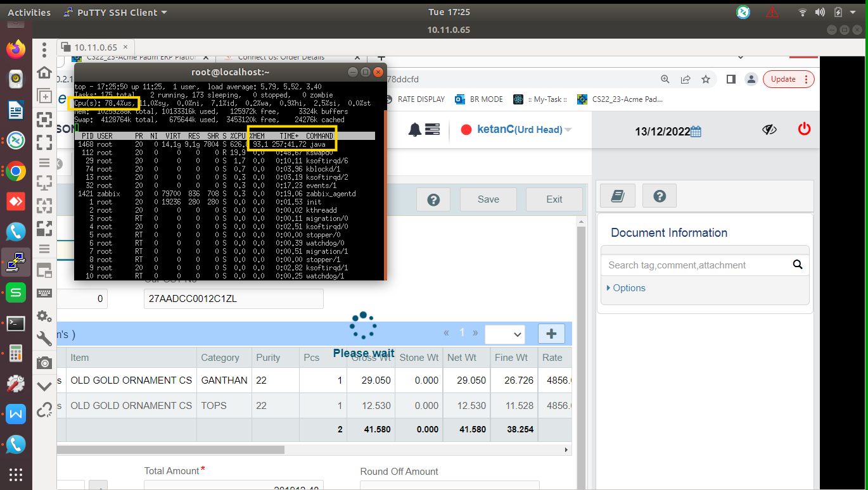The image size is (868, 490).
Task: Open the stacked list icon beside the bell
Action: pyautogui.click(x=432, y=130)
